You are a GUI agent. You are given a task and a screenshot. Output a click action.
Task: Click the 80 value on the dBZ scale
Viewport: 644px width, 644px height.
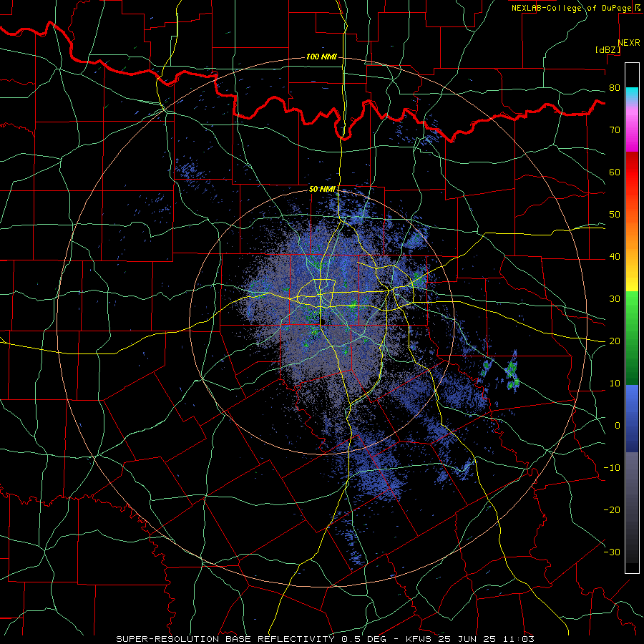pyautogui.click(x=615, y=88)
